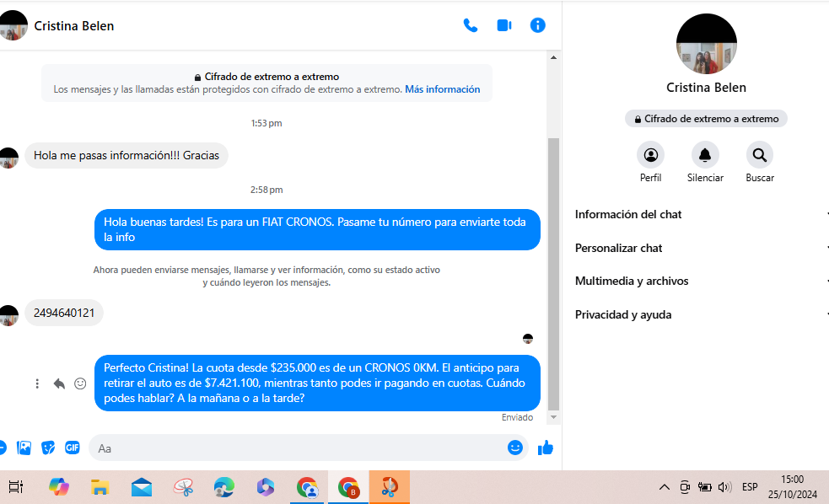Open the volume control in tray
The image size is (829, 504).
[x=724, y=487]
